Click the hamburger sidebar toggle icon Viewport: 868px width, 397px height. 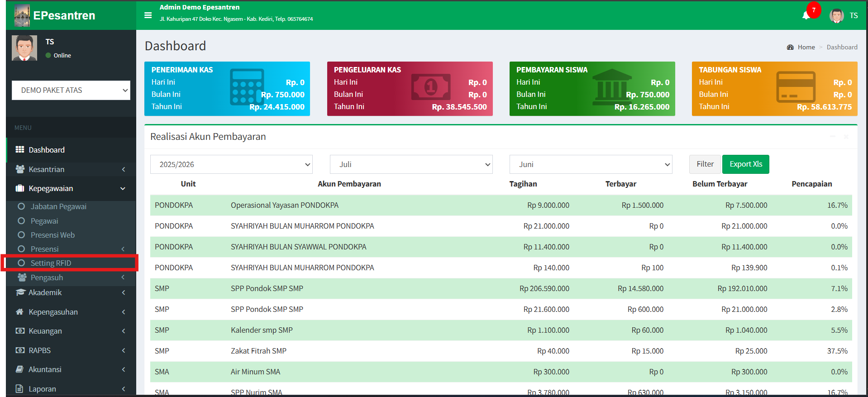148,15
